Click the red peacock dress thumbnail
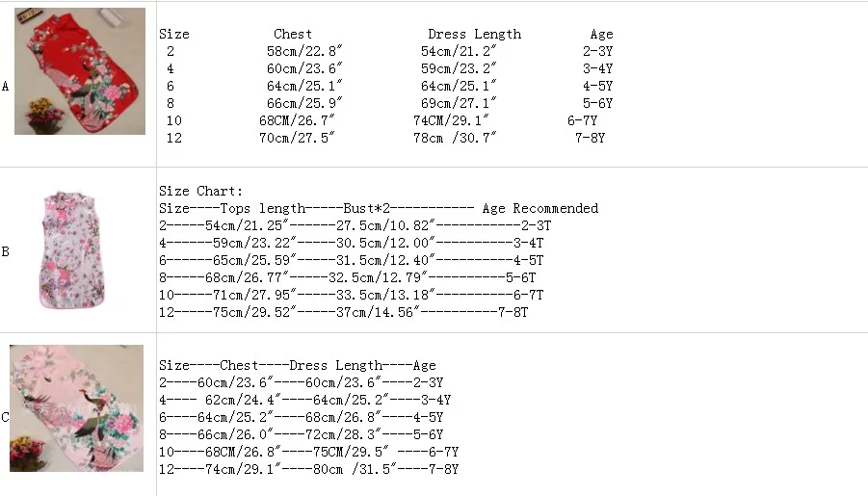Image resolution: width=868 pixels, height=496 pixels. point(80,71)
